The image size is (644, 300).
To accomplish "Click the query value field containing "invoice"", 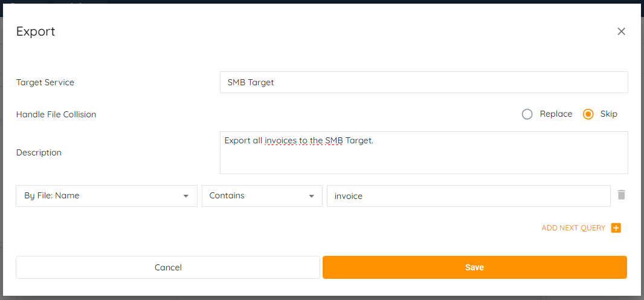I will (468, 196).
